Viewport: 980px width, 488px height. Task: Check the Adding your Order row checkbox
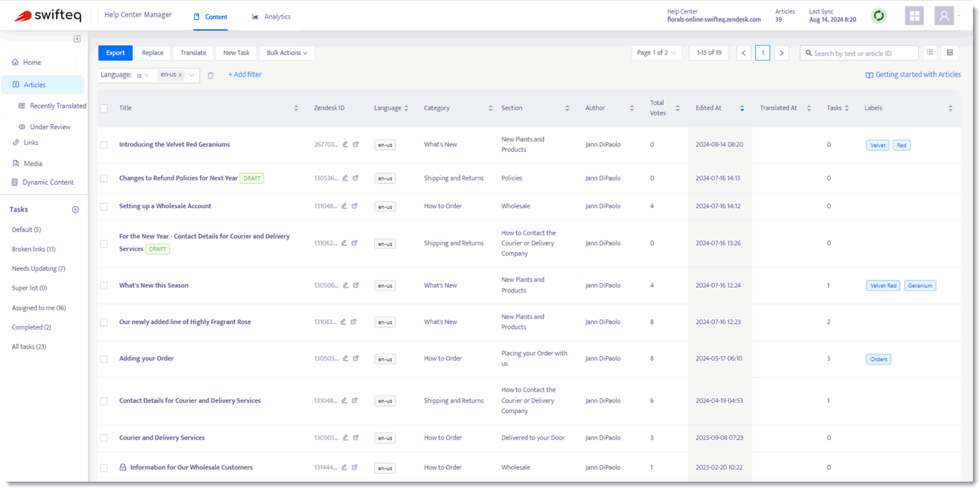[x=104, y=359]
